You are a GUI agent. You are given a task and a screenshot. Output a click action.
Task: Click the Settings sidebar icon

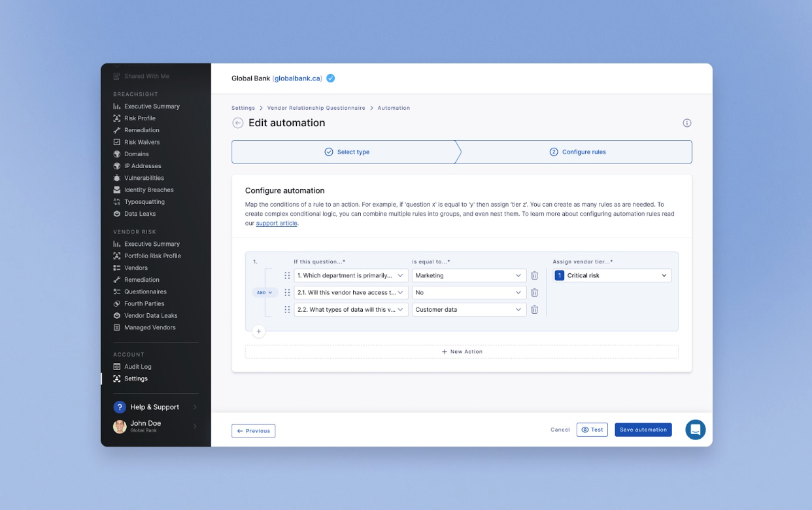pos(117,379)
